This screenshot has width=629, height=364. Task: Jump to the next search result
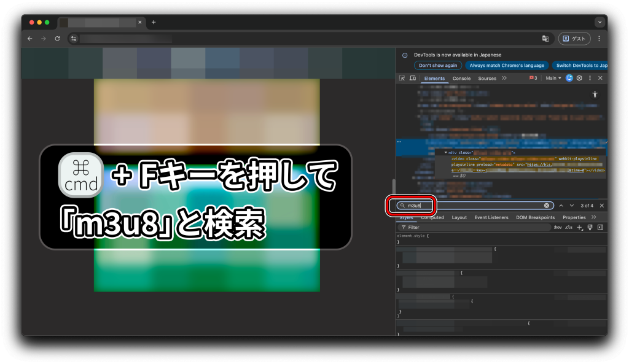click(x=572, y=206)
